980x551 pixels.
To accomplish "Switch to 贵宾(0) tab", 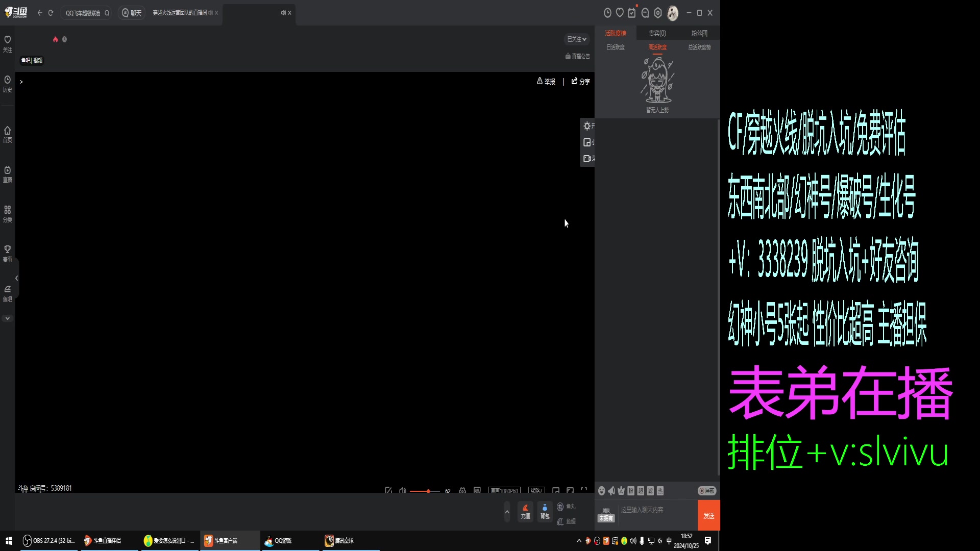I will (x=657, y=33).
